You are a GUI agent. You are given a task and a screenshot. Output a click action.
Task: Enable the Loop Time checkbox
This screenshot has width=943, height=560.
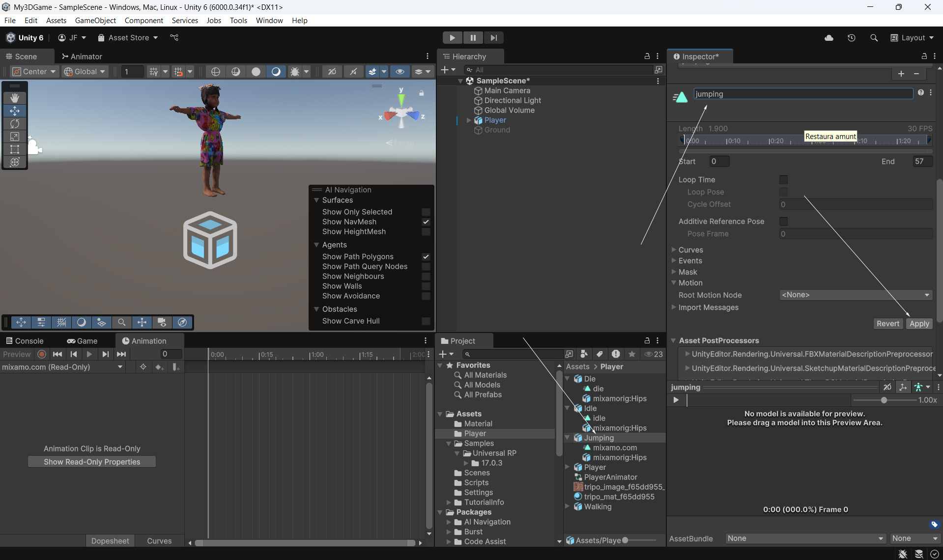coord(783,180)
